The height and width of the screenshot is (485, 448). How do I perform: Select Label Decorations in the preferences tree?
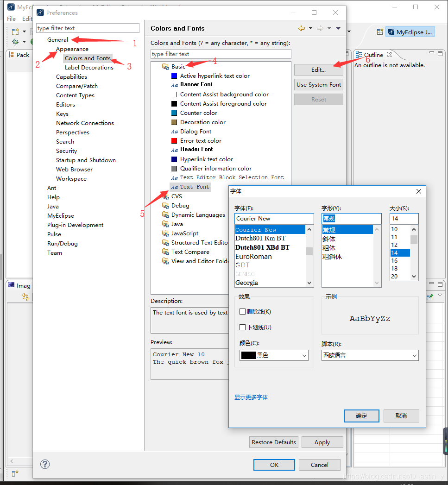click(89, 68)
